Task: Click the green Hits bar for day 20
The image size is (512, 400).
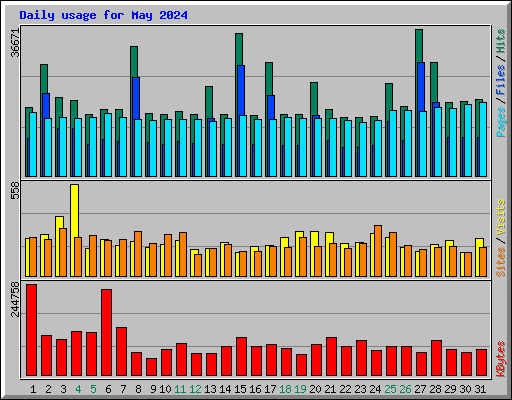Action: (314, 99)
